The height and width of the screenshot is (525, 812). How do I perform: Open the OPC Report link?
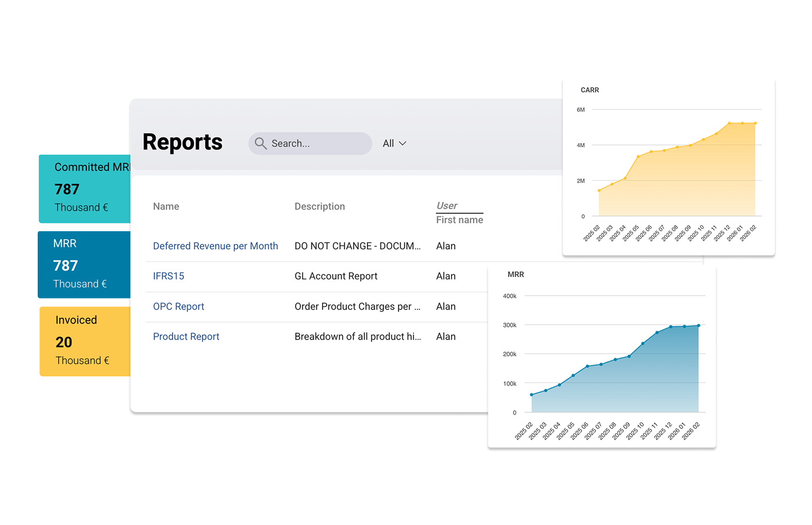(x=178, y=307)
